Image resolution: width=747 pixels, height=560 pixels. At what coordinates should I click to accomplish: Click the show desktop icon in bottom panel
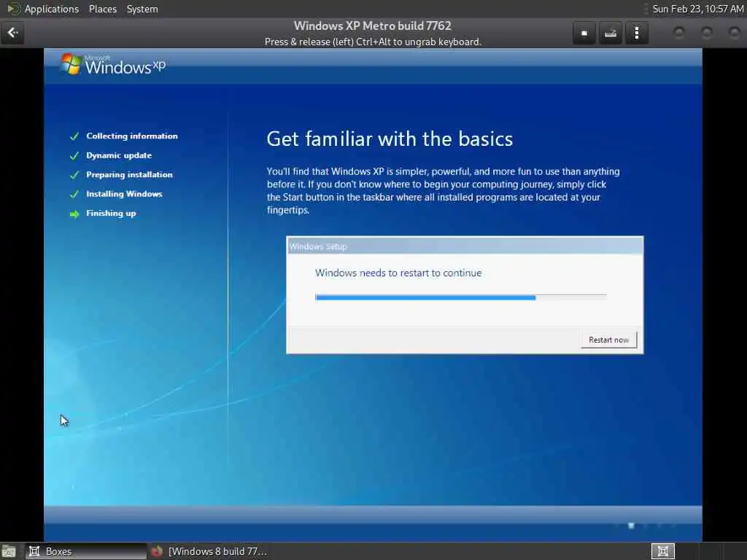(9, 552)
